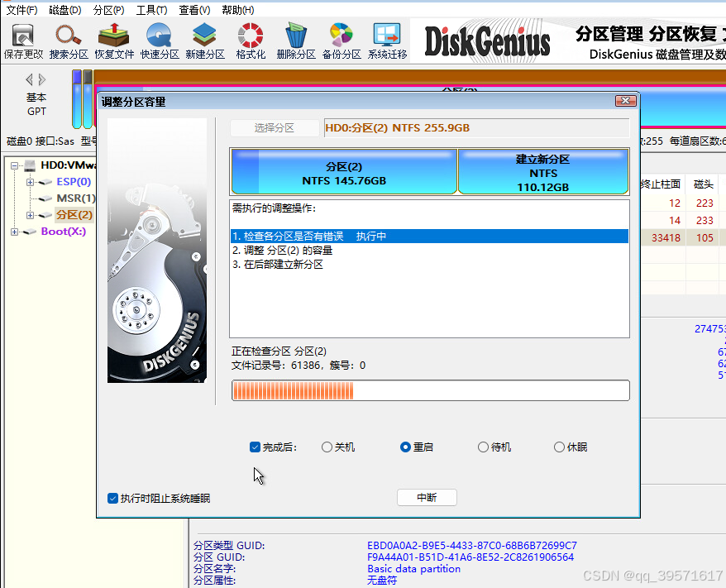The image size is (726, 588).
Task: Click table cell value 105
Action: pyautogui.click(x=705, y=238)
